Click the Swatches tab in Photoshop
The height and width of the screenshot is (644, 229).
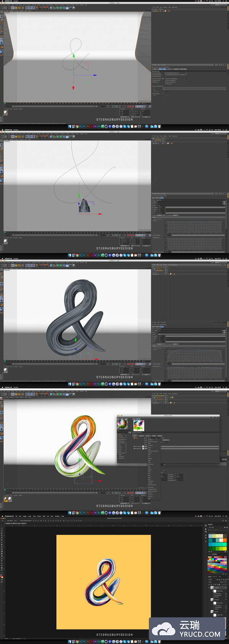(x=214, y=554)
